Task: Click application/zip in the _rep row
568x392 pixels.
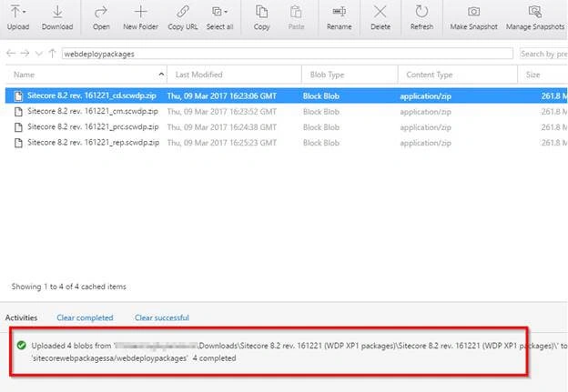Action: [x=425, y=143]
